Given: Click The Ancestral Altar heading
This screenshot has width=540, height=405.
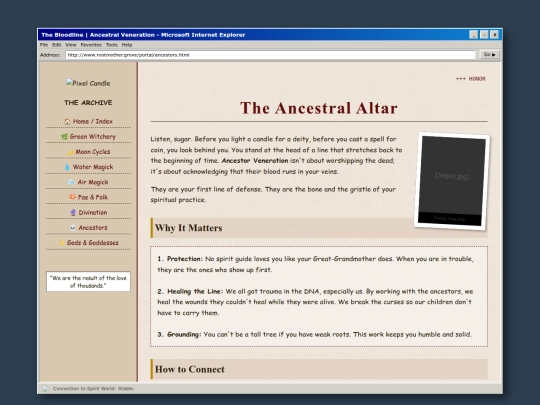Looking at the screenshot, I should click(319, 108).
